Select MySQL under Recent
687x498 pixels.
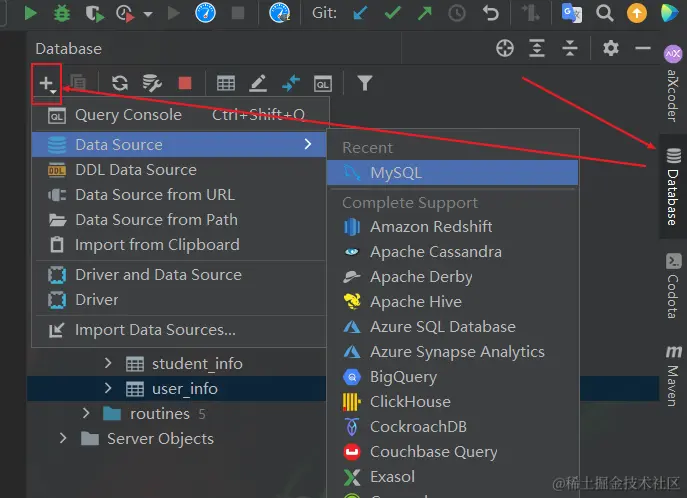(453, 173)
